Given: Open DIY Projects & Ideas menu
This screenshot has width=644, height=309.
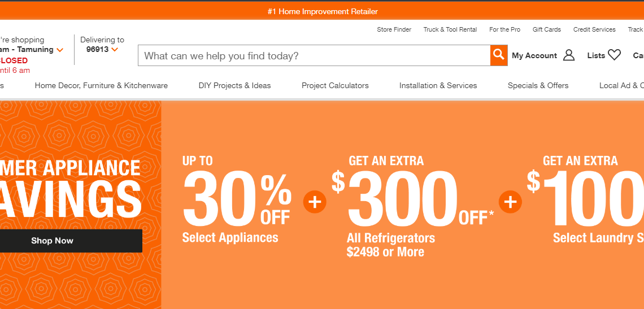Looking at the screenshot, I should click(234, 86).
